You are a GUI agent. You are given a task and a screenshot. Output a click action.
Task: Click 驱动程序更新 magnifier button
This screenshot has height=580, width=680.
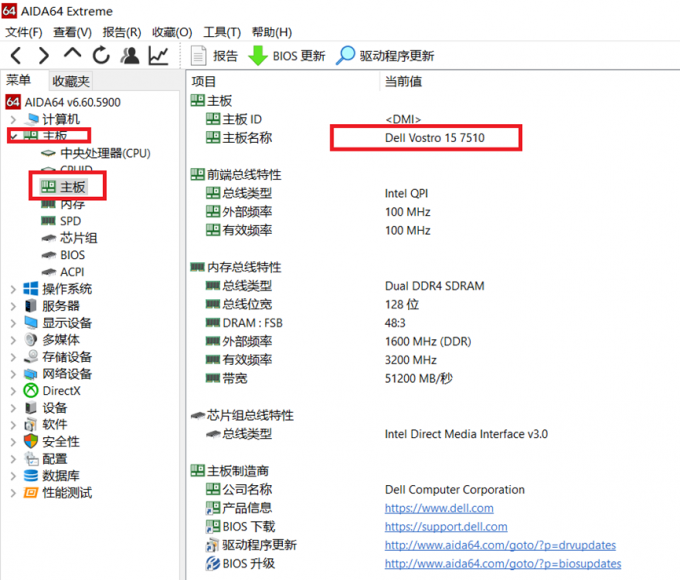pos(385,56)
